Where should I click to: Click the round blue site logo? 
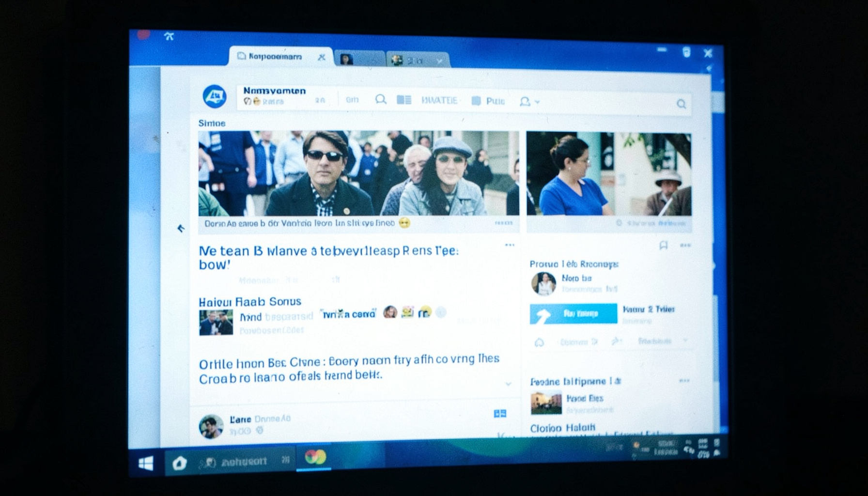click(x=214, y=96)
